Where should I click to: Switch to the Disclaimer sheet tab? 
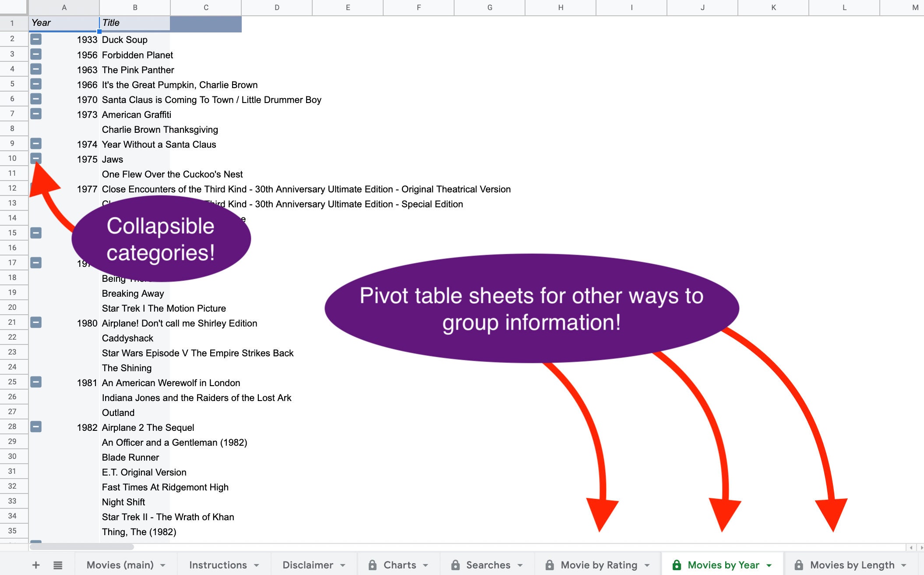pos(308,565)
